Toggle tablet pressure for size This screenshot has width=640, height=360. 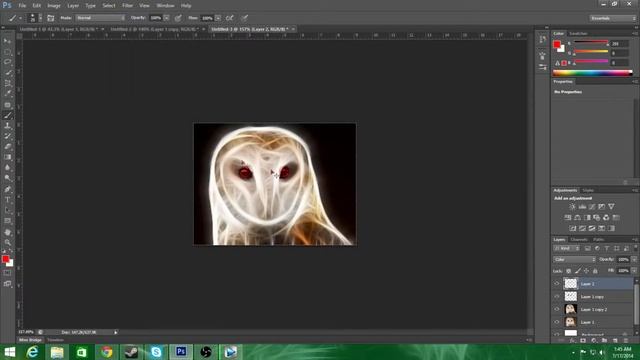(x=244, y=18)
